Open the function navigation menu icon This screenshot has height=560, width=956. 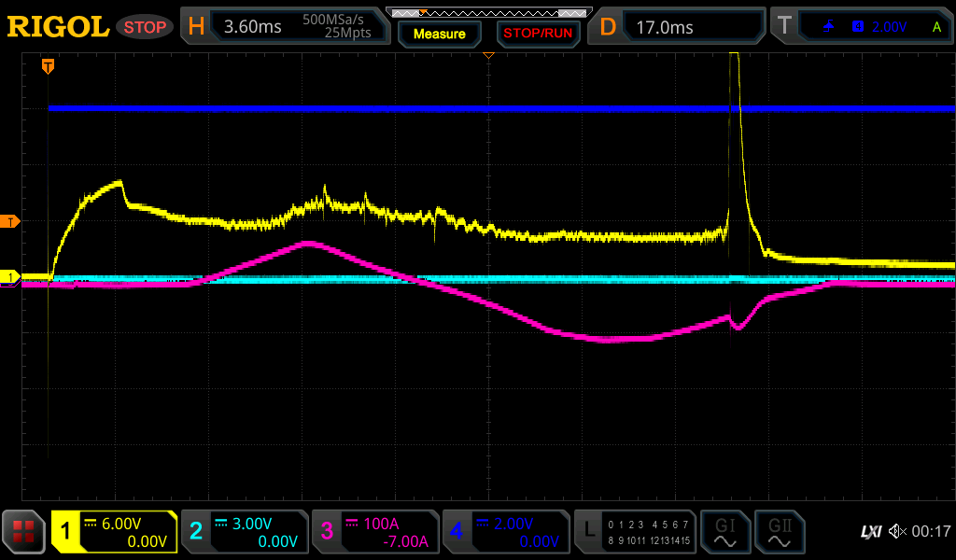(24, 532)
